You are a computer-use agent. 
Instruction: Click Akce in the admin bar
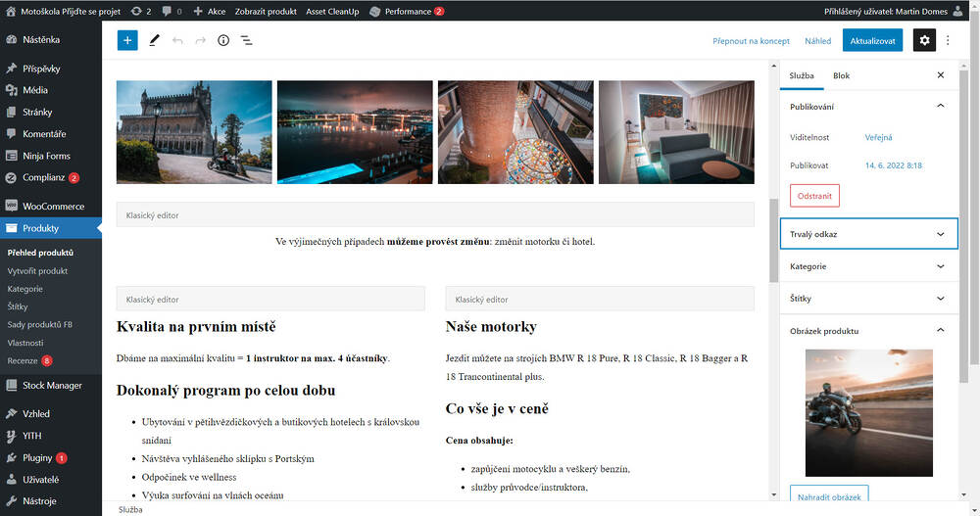pos(210,11)
